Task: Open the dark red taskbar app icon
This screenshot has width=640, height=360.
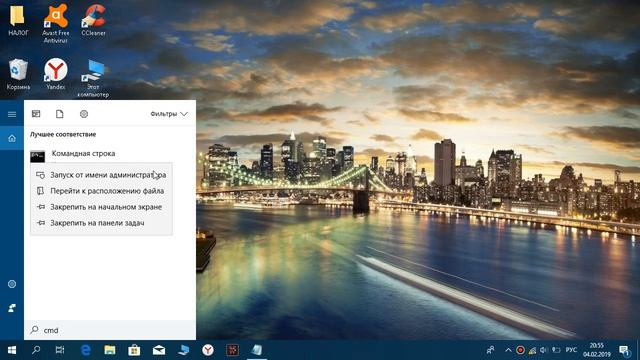Action: pyautogui.click(x=232, y=350)
